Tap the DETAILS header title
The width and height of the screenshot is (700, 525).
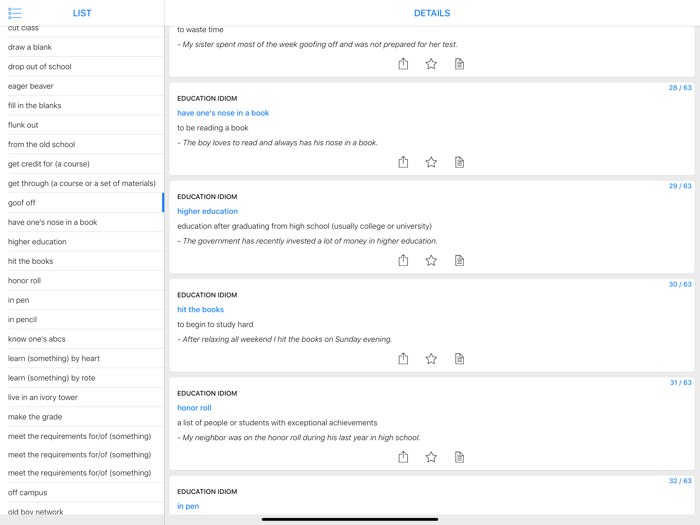click(432, 13)
